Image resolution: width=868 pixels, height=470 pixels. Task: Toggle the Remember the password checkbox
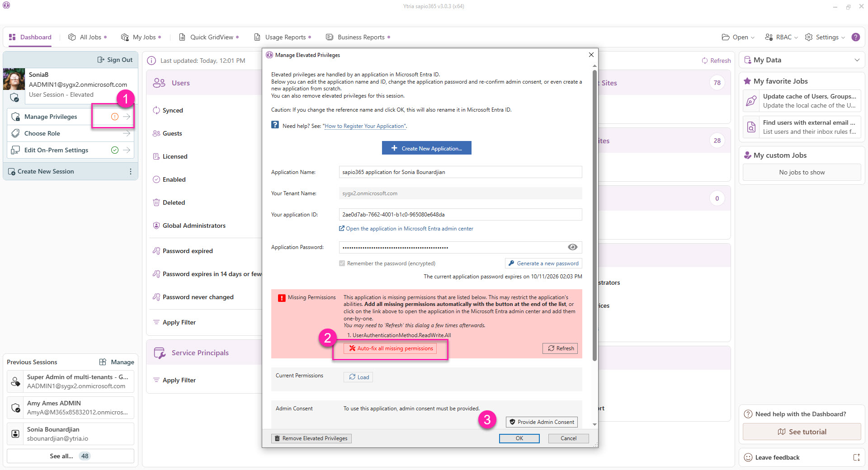[342, 263]
